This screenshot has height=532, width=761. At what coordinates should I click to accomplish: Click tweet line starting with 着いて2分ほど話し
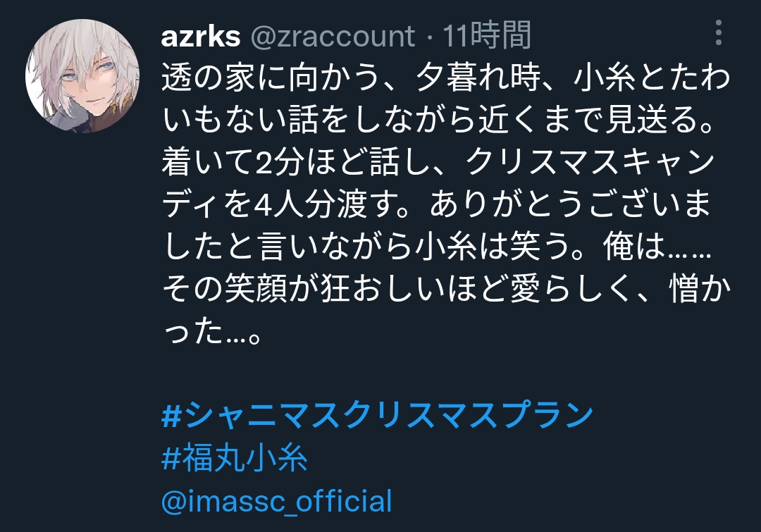(x=438, y=162)
